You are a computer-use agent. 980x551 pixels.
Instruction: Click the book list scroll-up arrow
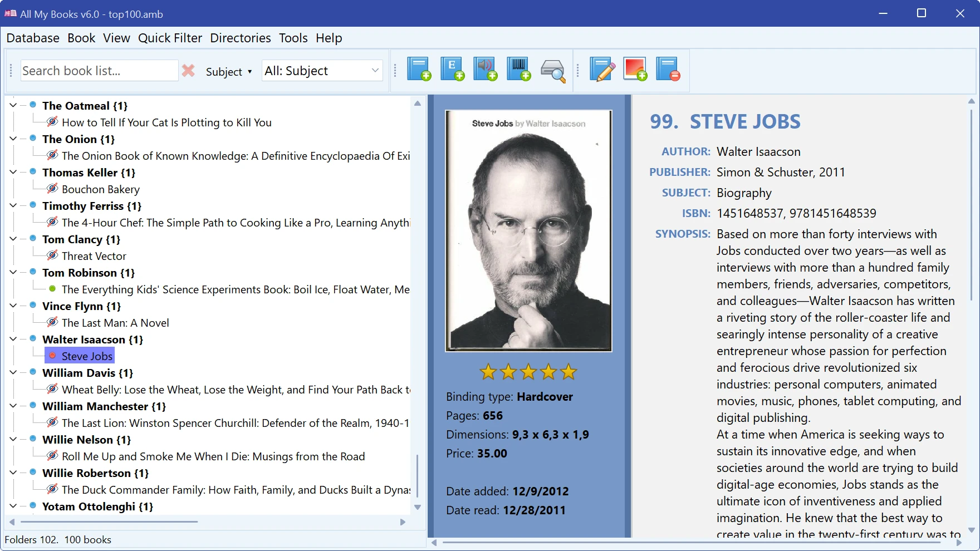(418, 104)
